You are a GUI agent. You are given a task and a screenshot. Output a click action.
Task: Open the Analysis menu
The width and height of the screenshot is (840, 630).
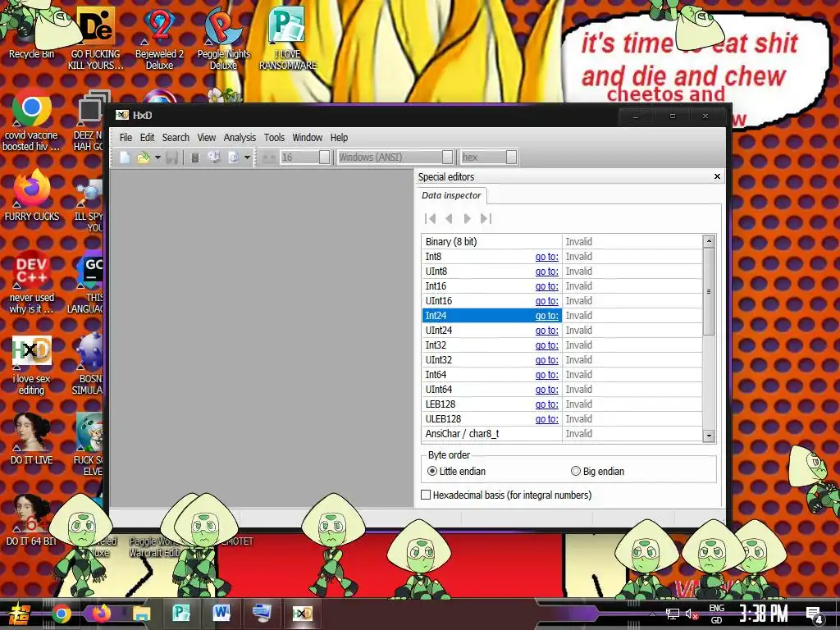point(240,138)
